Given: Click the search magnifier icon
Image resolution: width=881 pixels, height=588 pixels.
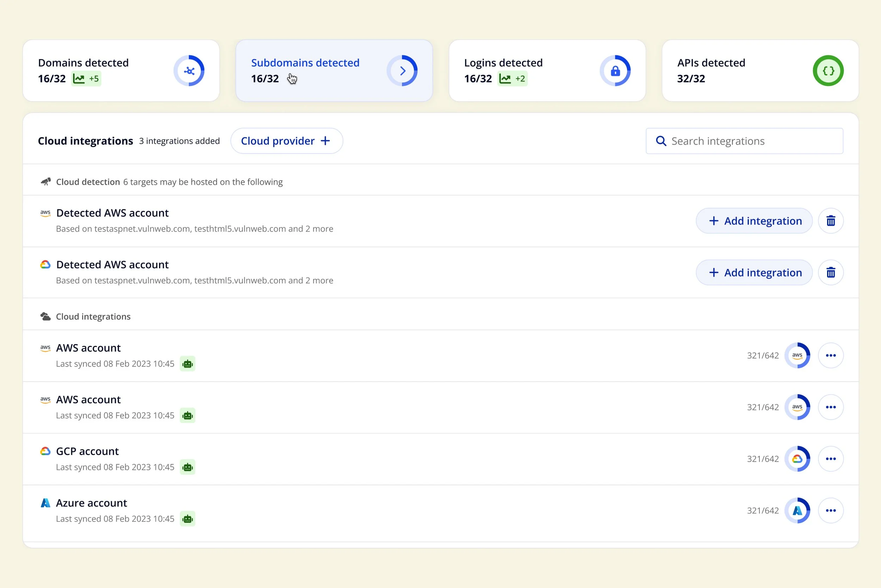Looking at the screenshot, I should [x=661, y=141].
